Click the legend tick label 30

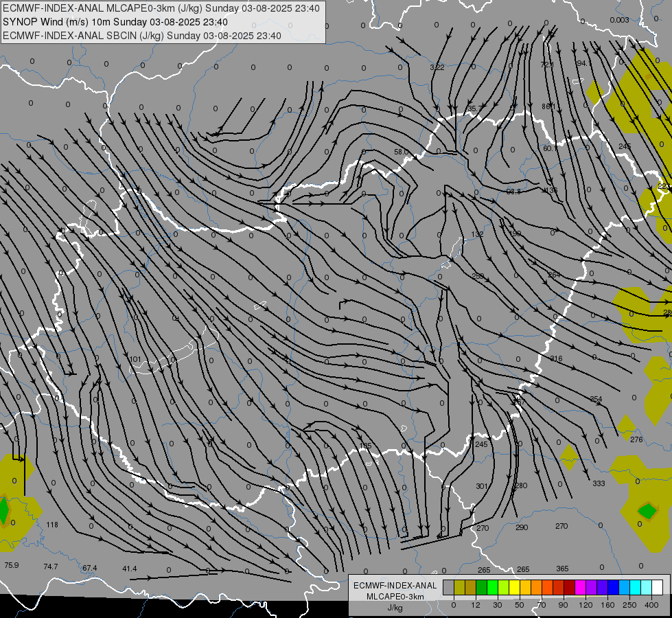click(x=498, y=605)
